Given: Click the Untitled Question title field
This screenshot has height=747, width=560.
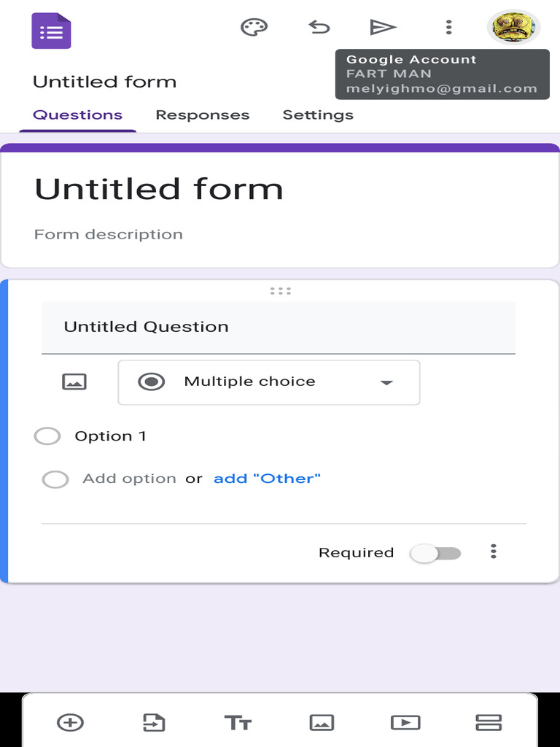Looking at the screenshot, I should tap(279, 327).
